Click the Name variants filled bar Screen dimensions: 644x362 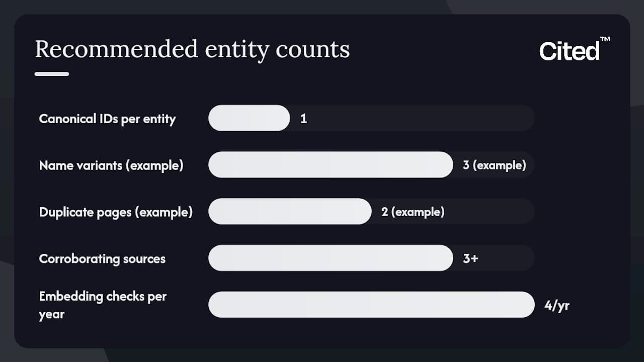click(331, 164)
